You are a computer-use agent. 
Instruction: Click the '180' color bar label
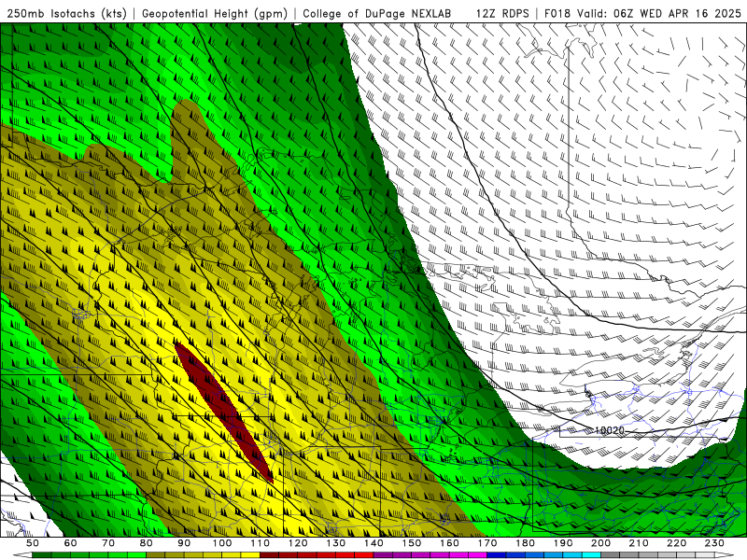[526, 543]
